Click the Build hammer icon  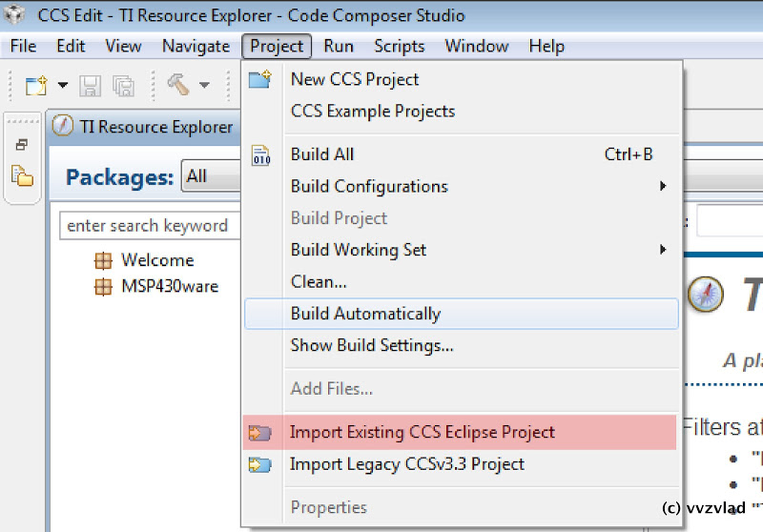pos(178,85)
